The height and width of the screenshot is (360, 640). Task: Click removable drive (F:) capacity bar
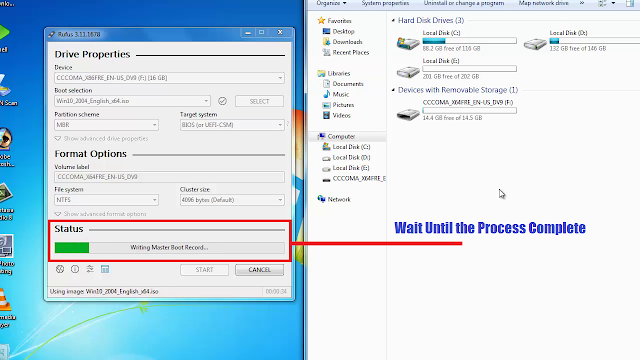tap(469, 110)
